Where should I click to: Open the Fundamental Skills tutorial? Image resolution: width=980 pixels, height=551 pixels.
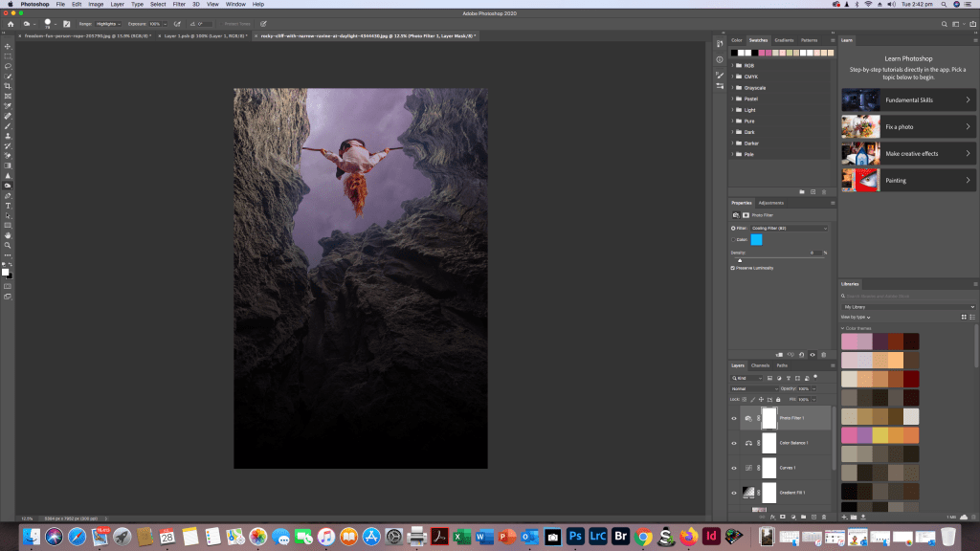coord(908,99)
